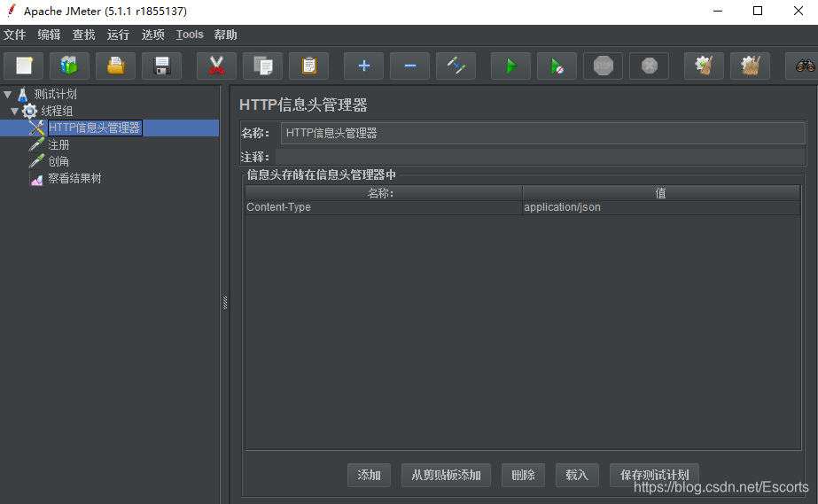Collapse the 线程组 tree node

tap(14, 111)
